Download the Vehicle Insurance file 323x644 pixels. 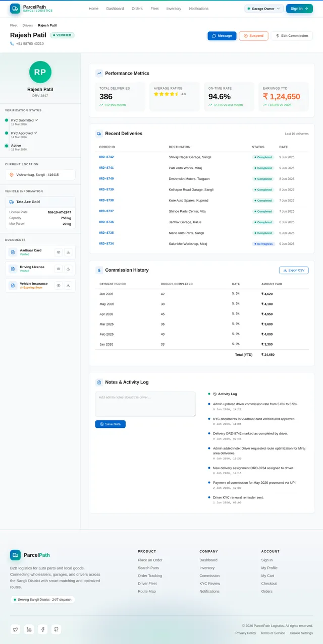click(68, 285)
